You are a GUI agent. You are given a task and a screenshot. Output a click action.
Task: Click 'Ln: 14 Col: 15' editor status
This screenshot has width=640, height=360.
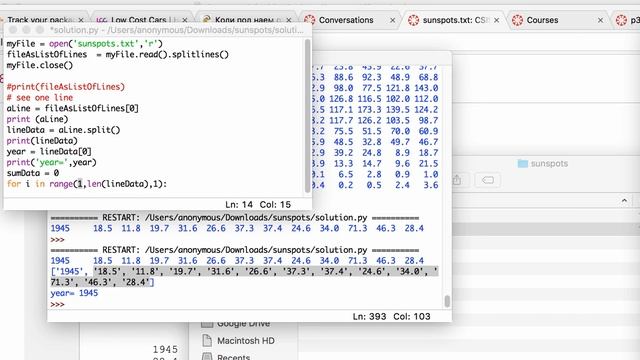258,204
